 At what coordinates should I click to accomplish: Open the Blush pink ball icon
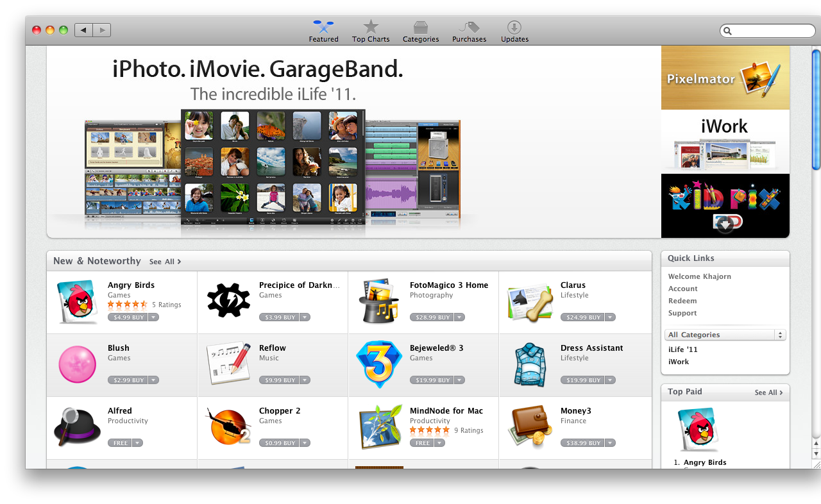tap(78, 364)
